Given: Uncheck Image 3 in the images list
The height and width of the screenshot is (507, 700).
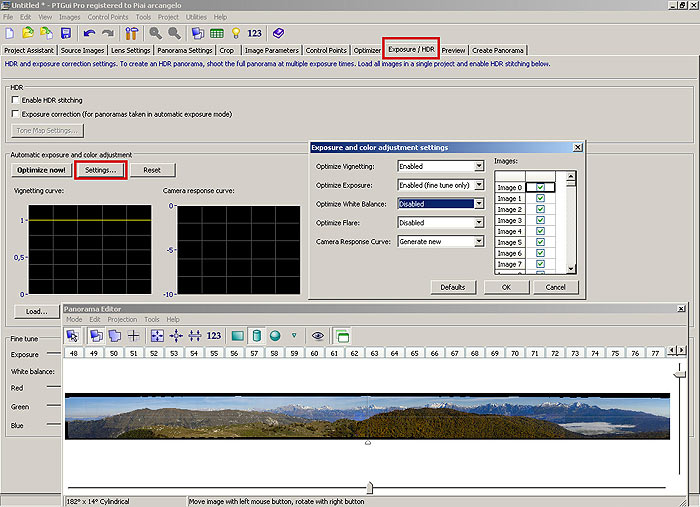Looking at the screenshot, I should [x=540, y=220].
